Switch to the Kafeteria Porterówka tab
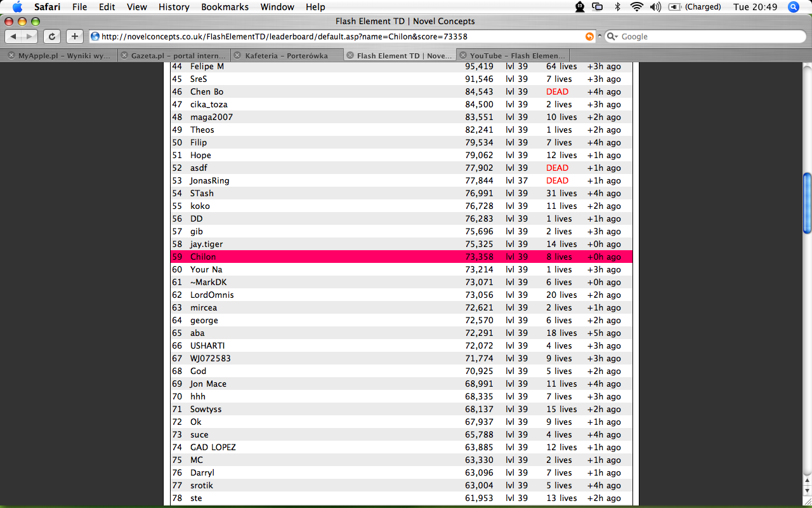The width and height of the screenshot is (812, 508). (286, 56)
